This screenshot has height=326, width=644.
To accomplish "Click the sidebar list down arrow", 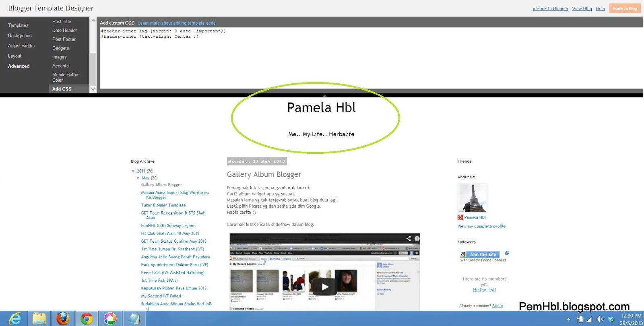I will point(93,90).
